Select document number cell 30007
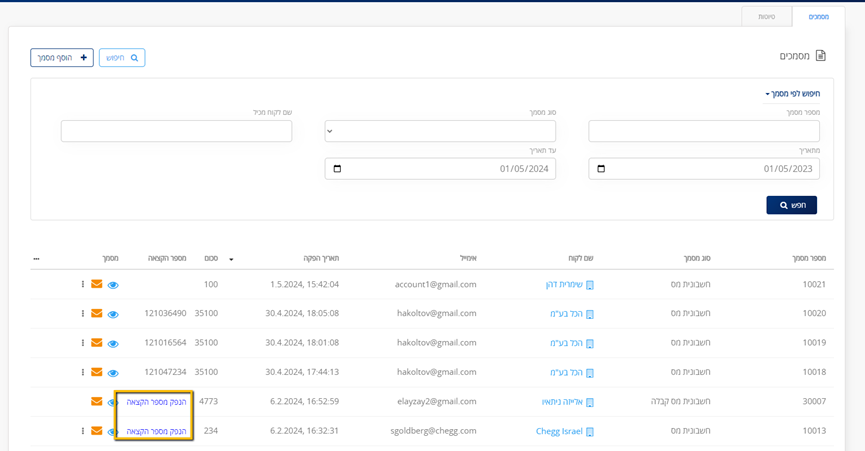The image size is (865, 451). click(814, 401)
